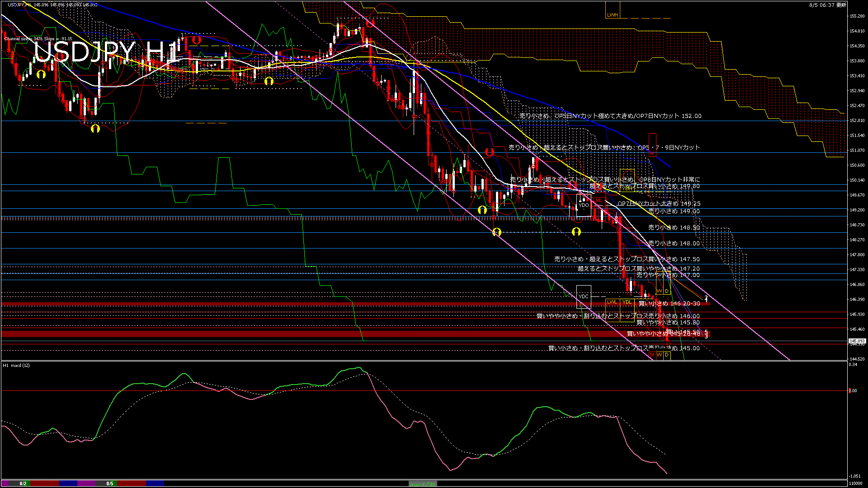The height and width of the screenshot is (488, 868).
Task: Click the red down-arrow marker near 151.07
Action: 489,152
